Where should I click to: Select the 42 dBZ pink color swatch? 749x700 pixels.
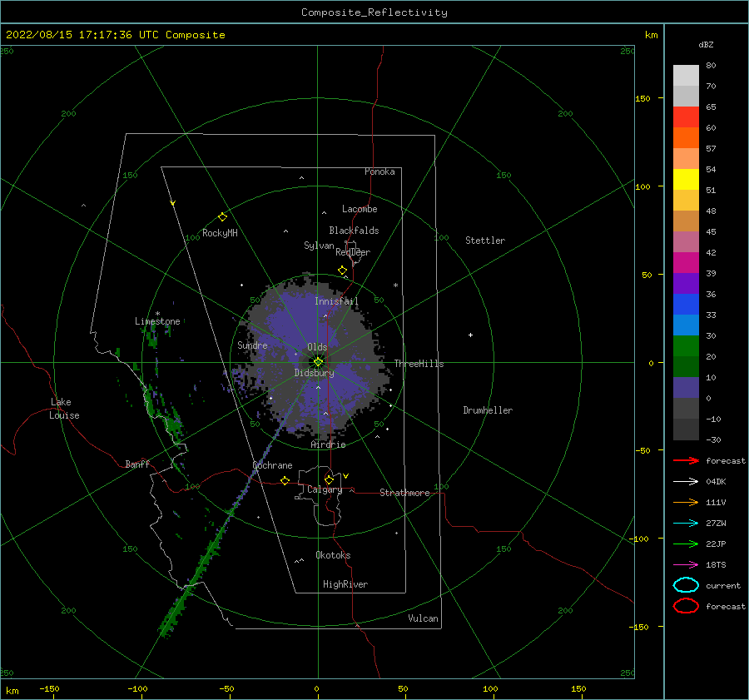(x=686, y=241)
